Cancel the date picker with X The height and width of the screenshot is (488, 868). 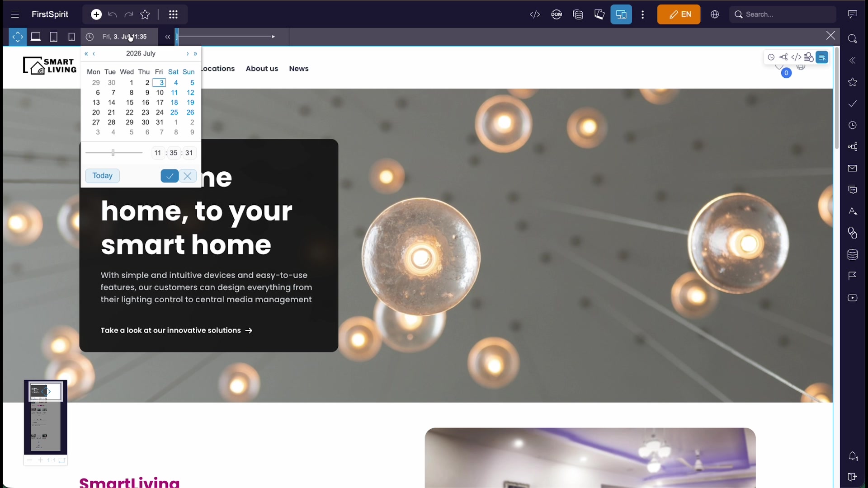pos(188,176)
